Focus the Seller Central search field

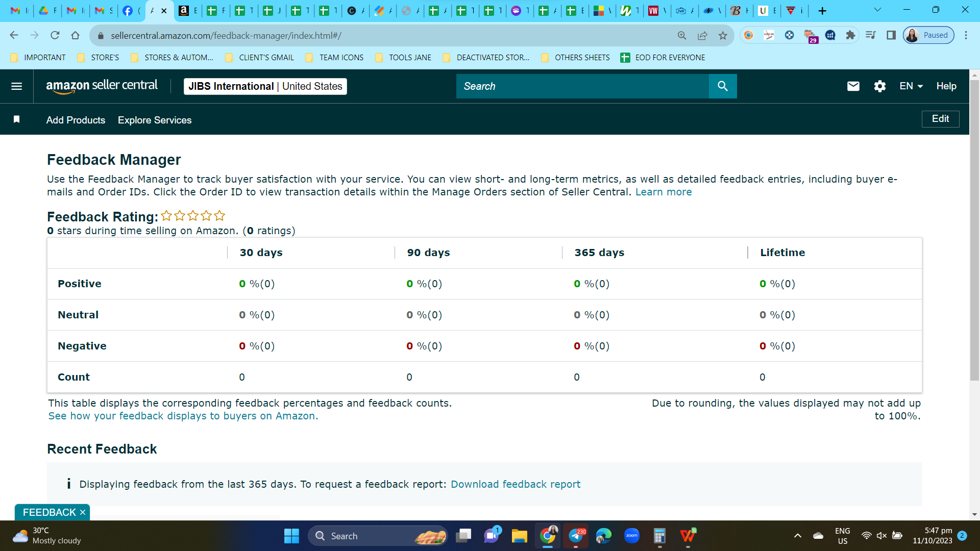click(x=582, y=86)
